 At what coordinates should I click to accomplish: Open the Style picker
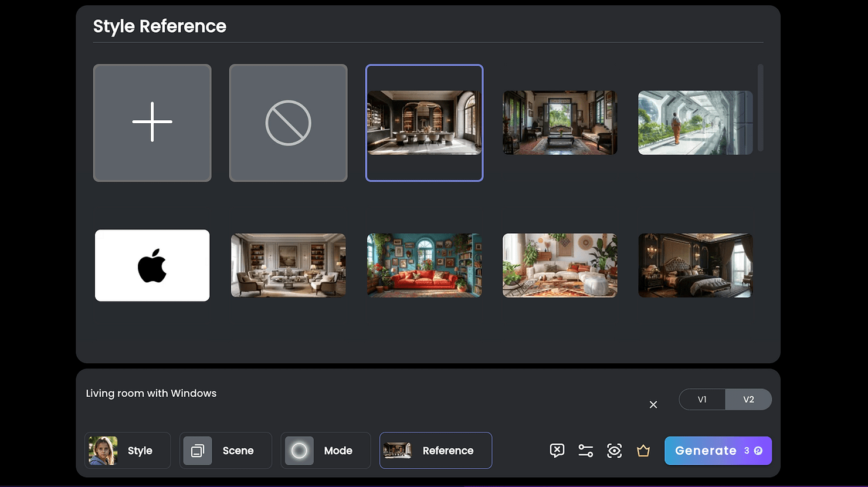coord(128,451)
